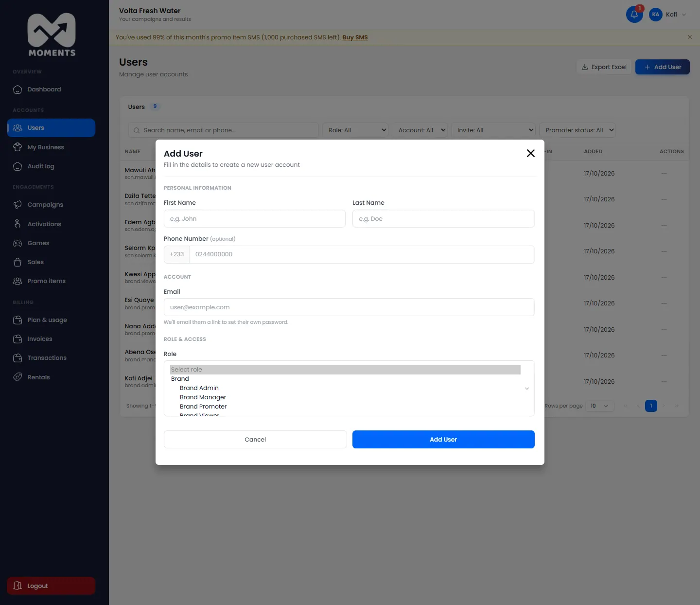Submit the form with Add User
The height and width of the screenshot is (605, 700).
[443, 440]
